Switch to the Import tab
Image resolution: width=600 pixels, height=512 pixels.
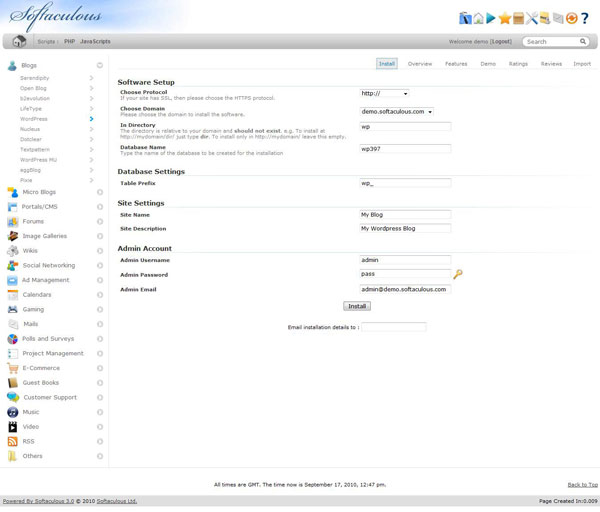[582, 64]
